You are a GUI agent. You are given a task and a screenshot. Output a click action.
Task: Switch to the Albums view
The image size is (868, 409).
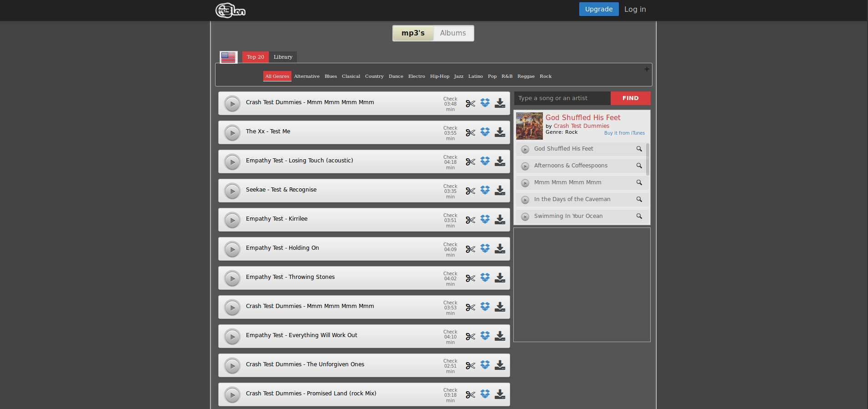[453, 33]
